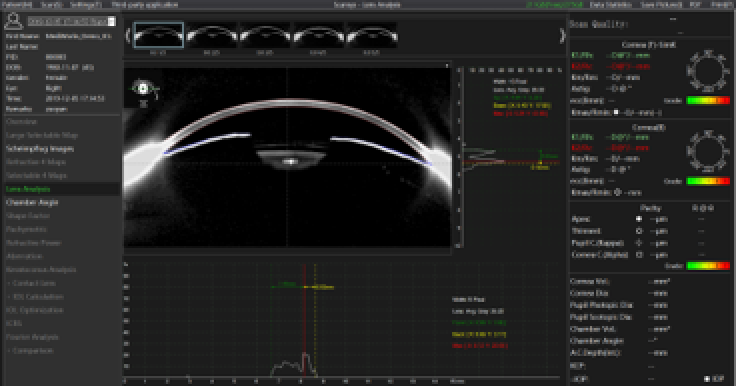
Task: Click the next thumbnails arrow
Action: [x=562, y=36]
